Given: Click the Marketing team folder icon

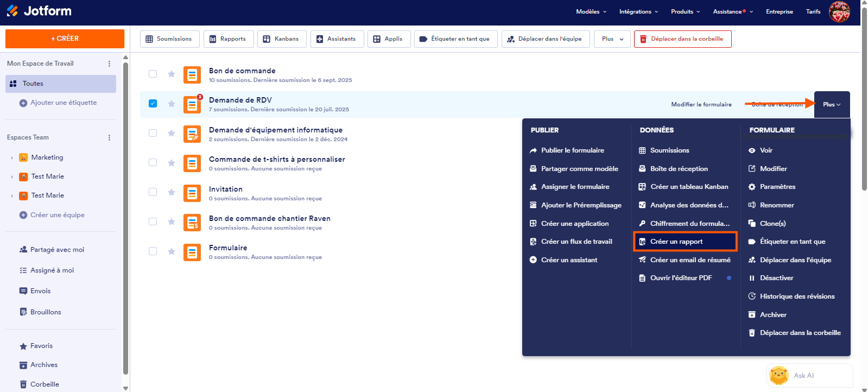Looking at the screenshot, I should tap(23, 157).
